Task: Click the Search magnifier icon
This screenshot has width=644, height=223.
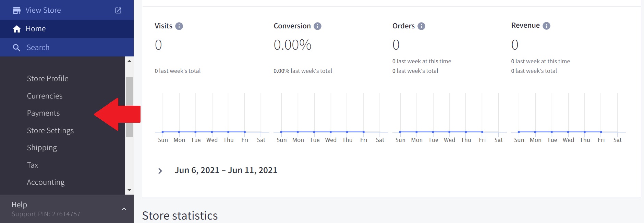Action: click(16, 48)
